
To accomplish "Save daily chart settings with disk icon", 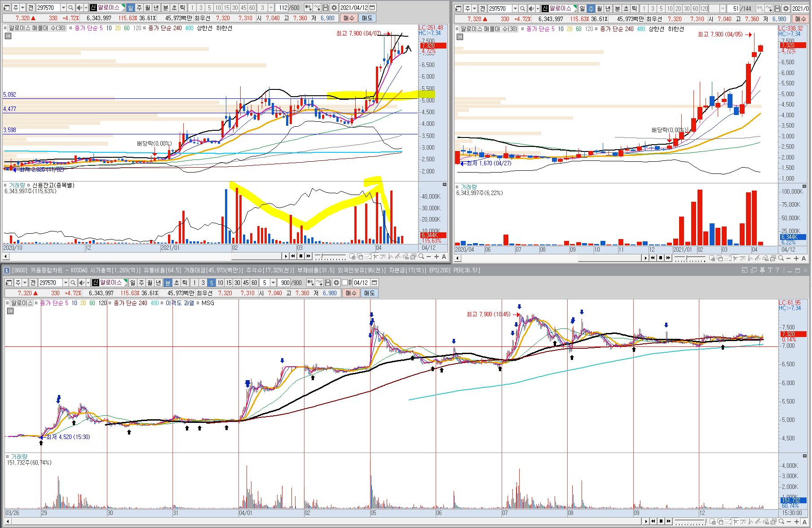I will [x=326, y=8].
